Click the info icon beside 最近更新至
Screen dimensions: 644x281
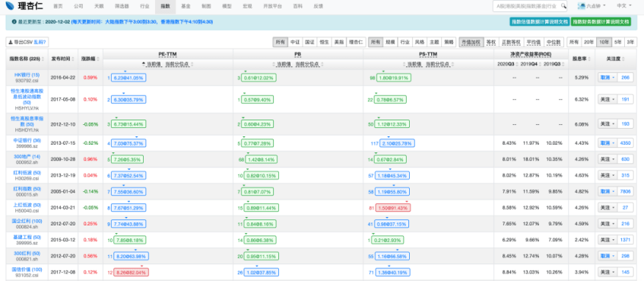coord(14,21)
